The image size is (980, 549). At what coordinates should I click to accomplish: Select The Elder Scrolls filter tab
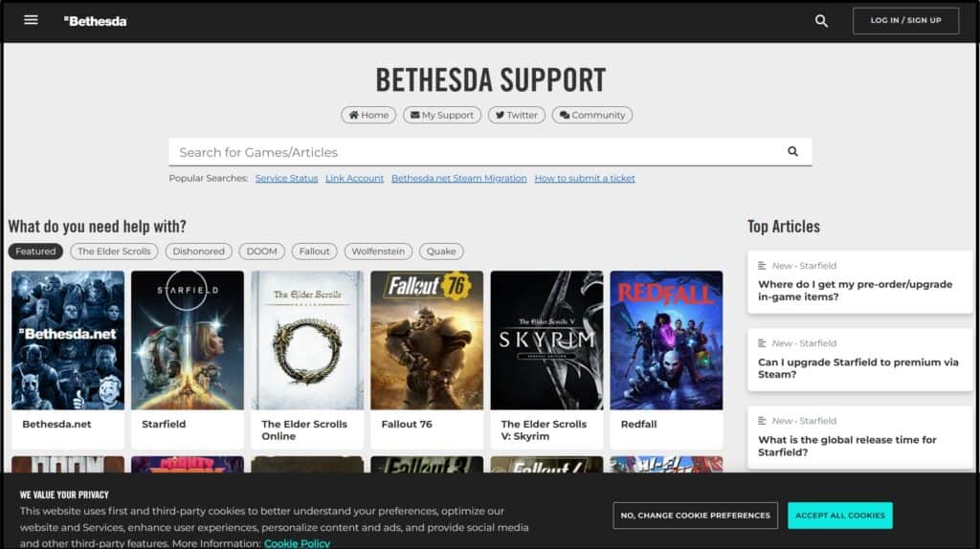[x=115, y=252]
